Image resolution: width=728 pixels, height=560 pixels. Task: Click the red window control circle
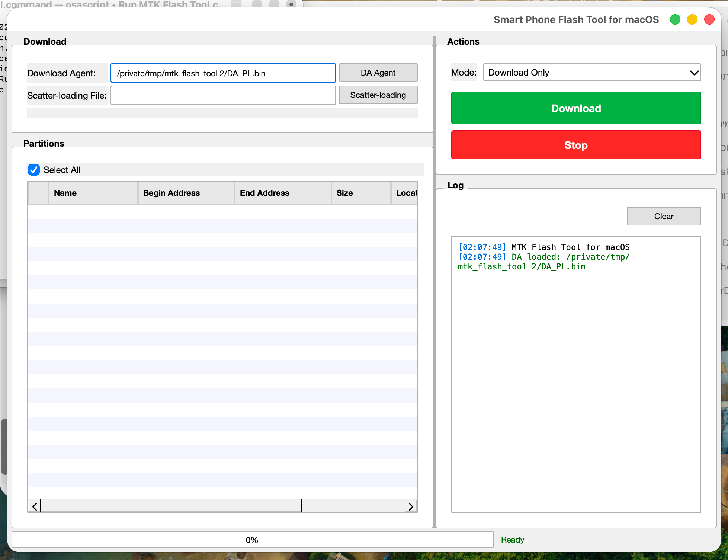[709, 19]
